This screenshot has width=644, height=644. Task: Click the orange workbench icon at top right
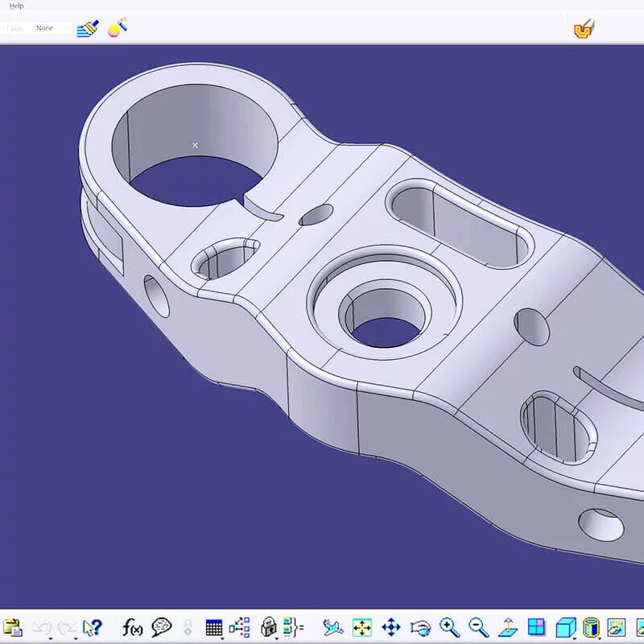[x=584, y=29]
